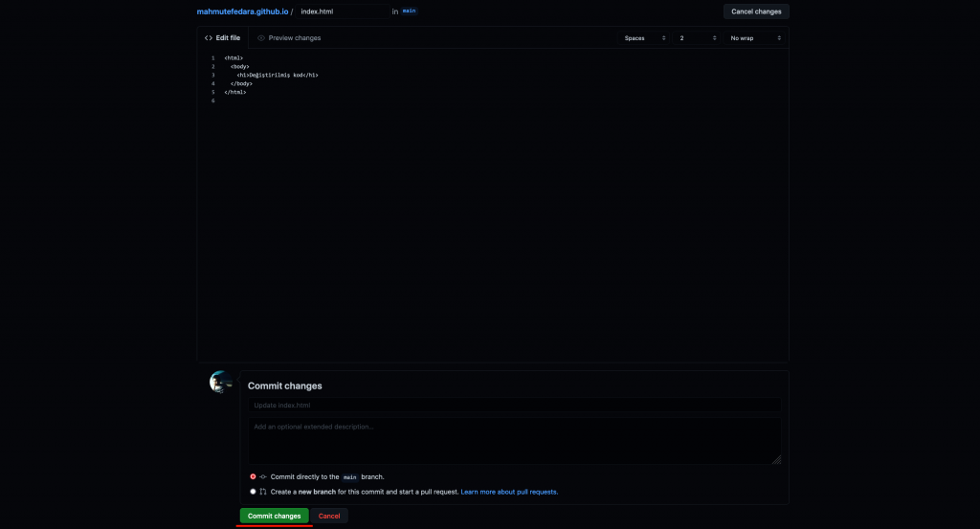This screenshot has height=529, width=980.
Task: Click the Commit changes green button
Action: tap(274, 516)
